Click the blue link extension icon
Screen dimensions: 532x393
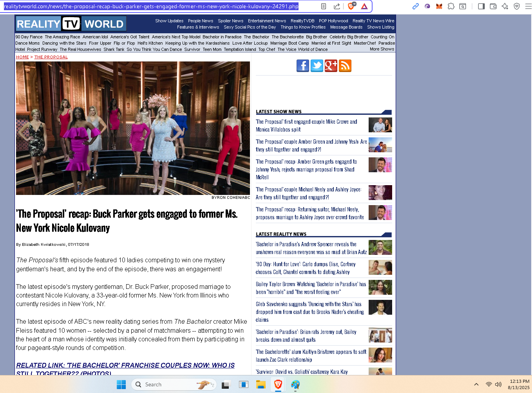[x=416, y=6]
